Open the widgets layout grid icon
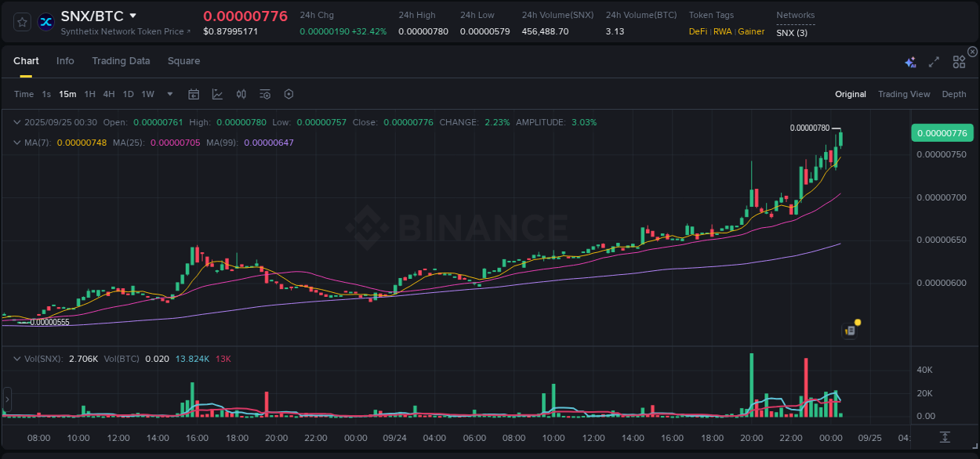The image size is (980, 459). click(x=959, y=62)
